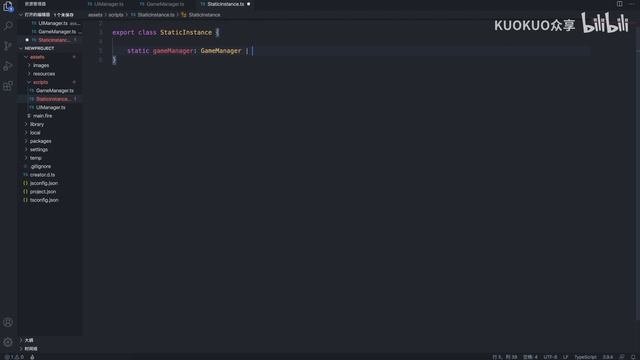Select StaticInstance in Open Editors list

pyautogui.click(x=54, y=40)
